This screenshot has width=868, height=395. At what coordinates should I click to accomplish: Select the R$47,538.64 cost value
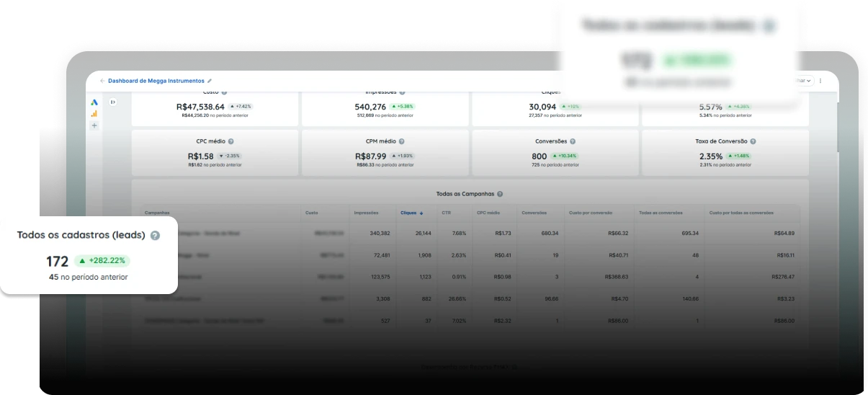click(x=200, y=107)
